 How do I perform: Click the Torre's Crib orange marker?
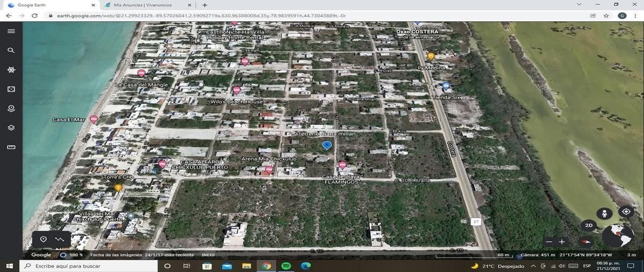coord(118,188)
